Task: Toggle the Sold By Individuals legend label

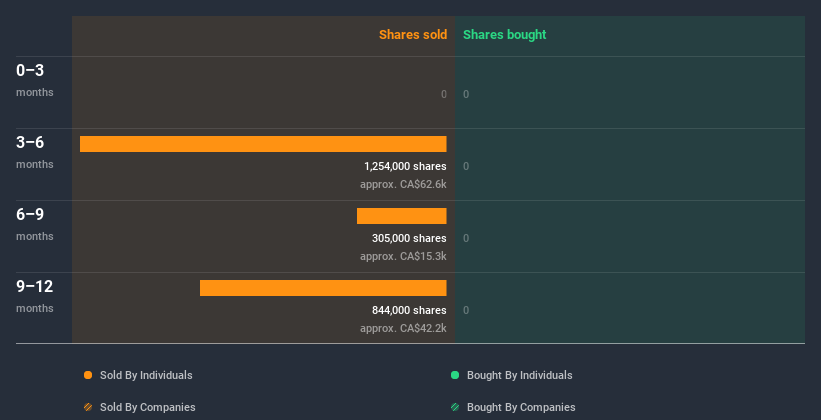Action: [x=146, y=375]
